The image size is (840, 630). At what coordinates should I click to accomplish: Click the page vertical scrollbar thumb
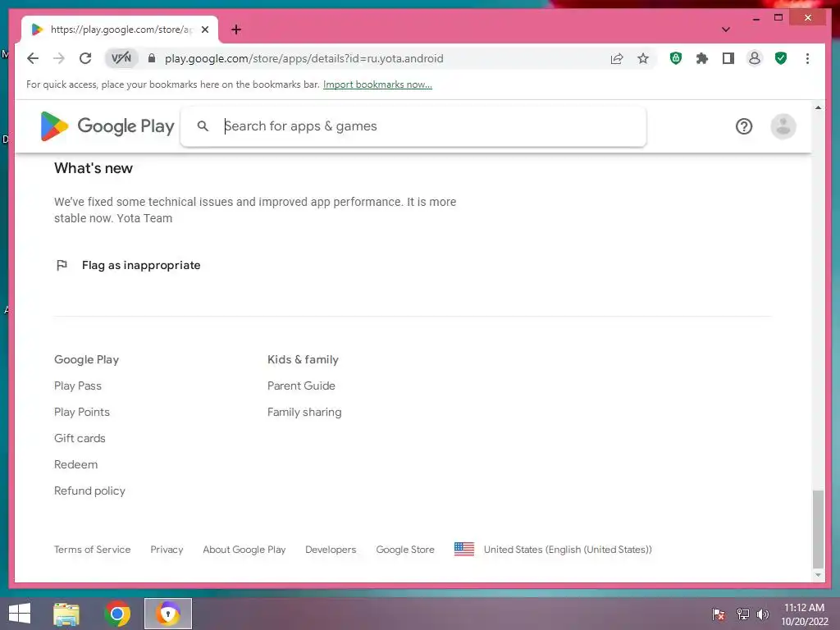[818, 528]
